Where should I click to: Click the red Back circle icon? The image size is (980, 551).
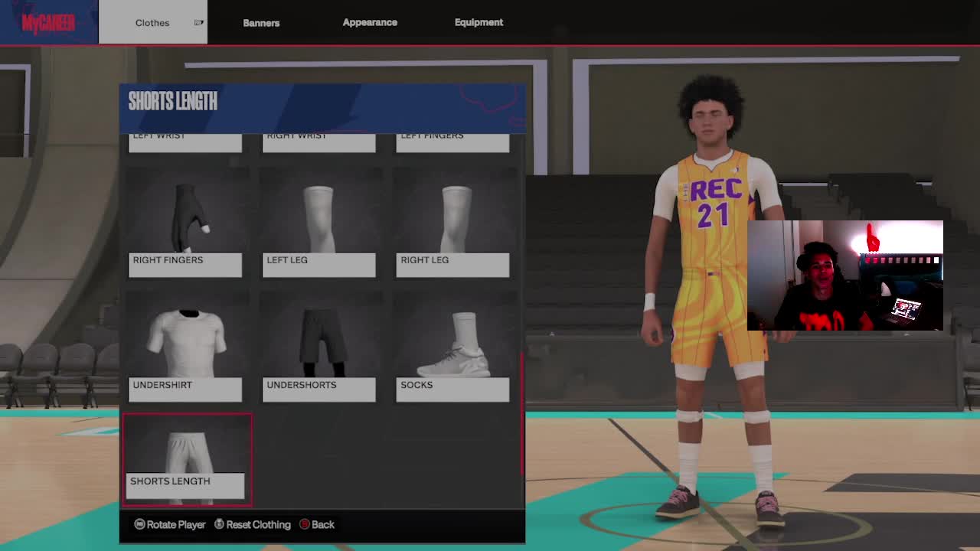pyautogui.click(x=304, y=524)
